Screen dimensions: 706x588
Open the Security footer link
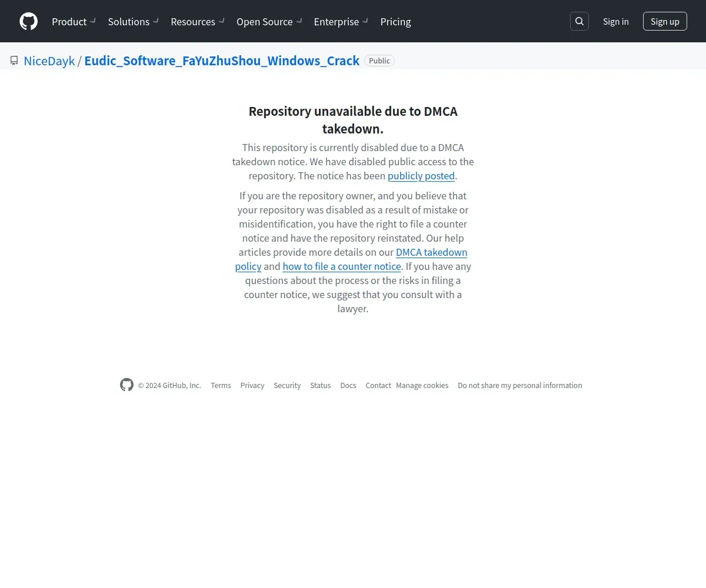(x=287, y=386)
